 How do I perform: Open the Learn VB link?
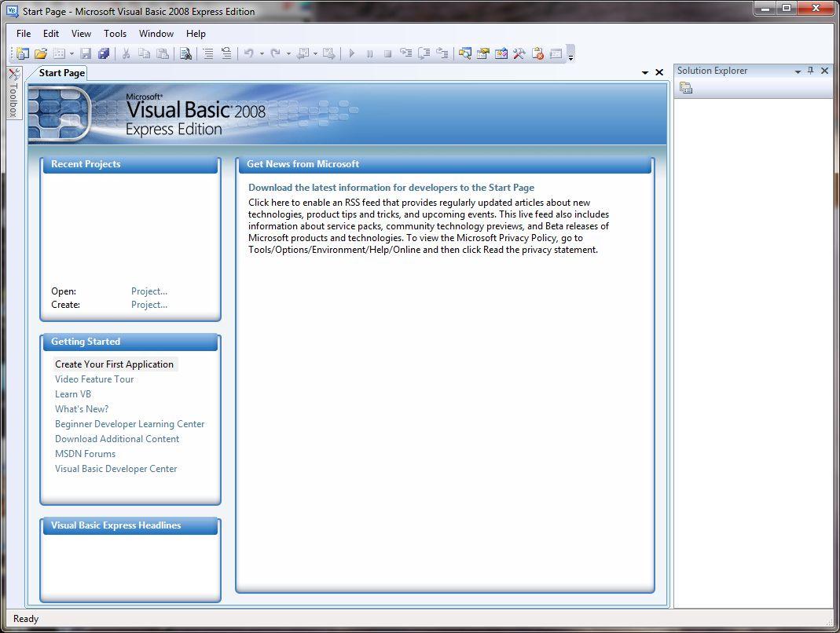pos(73,394)
